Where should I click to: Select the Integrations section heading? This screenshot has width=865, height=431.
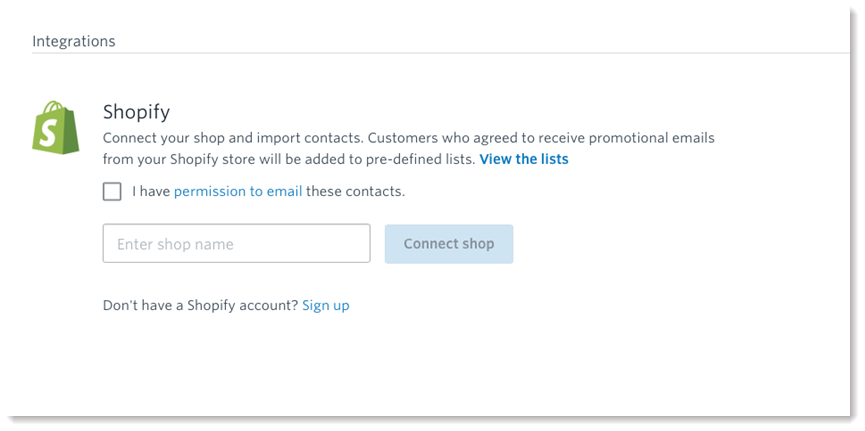74,41
